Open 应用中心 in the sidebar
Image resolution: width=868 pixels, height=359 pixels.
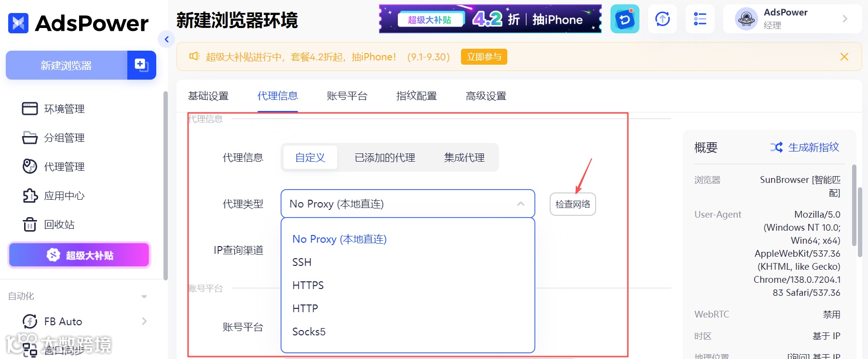click(x=64, y=195)
